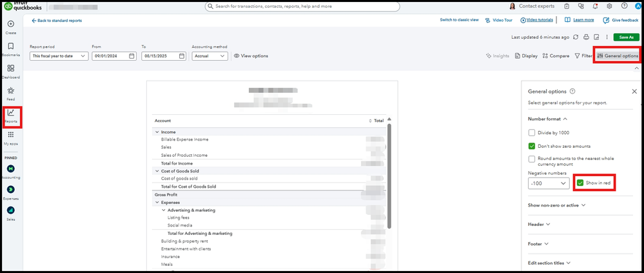Collapse the Expenses group in report
Screen dimensions: 644x273
[x=157, y=203]
